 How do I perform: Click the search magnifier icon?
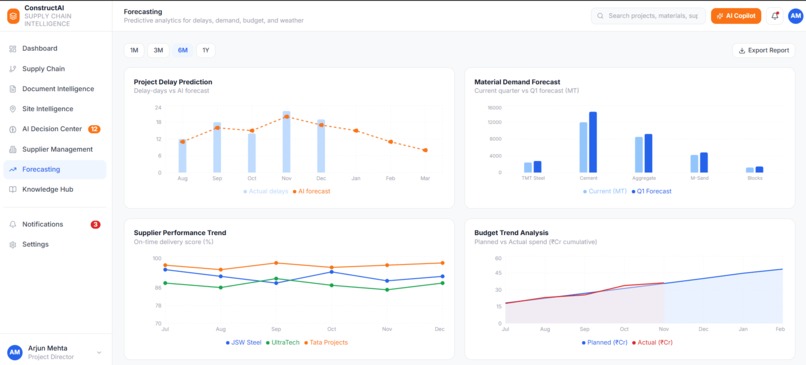click(x=600, y=16)
